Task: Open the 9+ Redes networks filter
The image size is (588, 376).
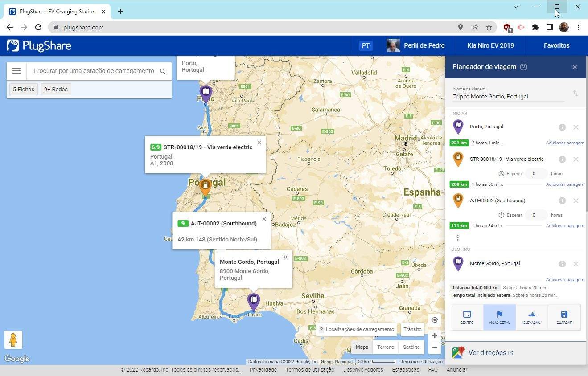Action: point(56,89)
